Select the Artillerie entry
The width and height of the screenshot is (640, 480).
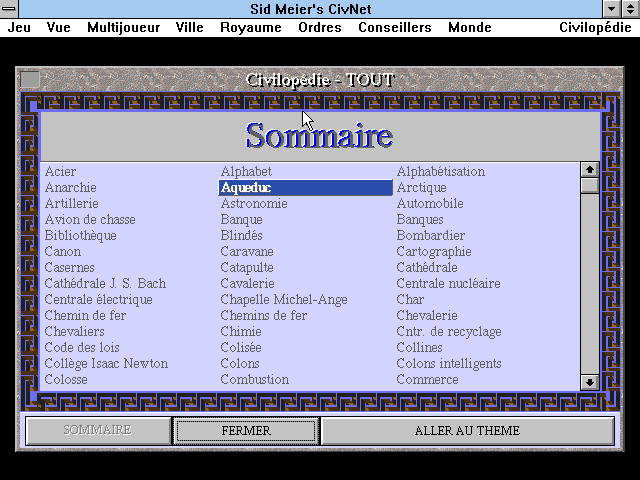tap(71, 203)
